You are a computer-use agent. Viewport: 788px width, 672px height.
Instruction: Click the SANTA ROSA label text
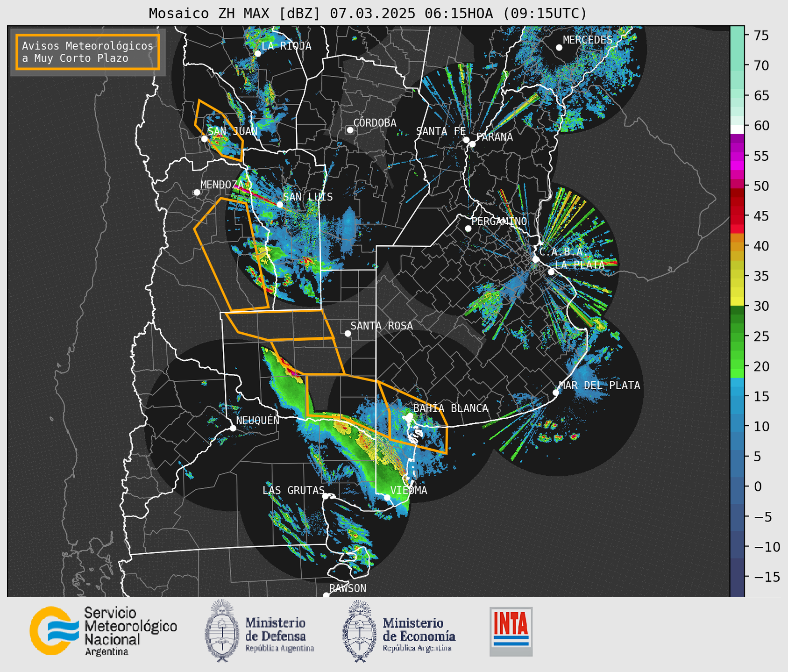[382, 326]
